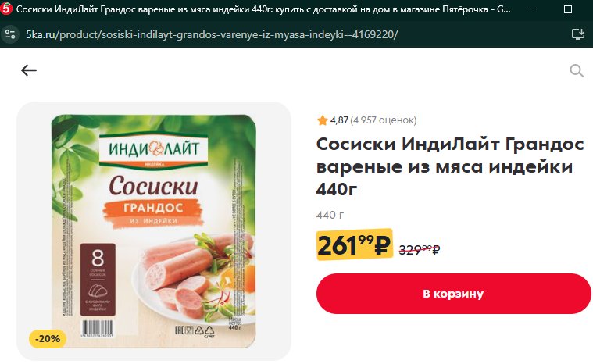Open search with the magnifier icon
Viewport: 593px width, 364px height.
577,70
